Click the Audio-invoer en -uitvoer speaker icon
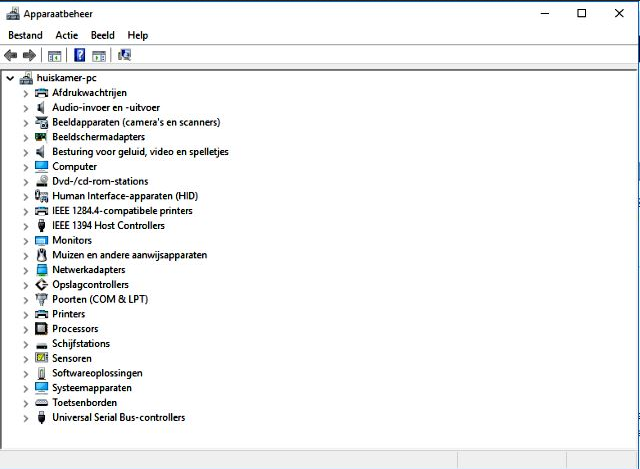This screenshot has width=640, height=469. pos(40,108)
